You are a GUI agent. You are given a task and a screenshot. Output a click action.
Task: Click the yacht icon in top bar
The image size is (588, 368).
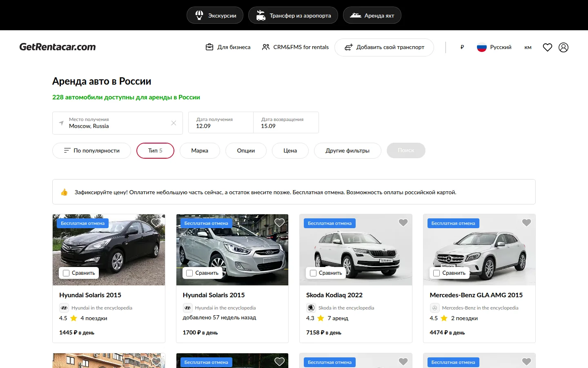(x=355, y=16)
